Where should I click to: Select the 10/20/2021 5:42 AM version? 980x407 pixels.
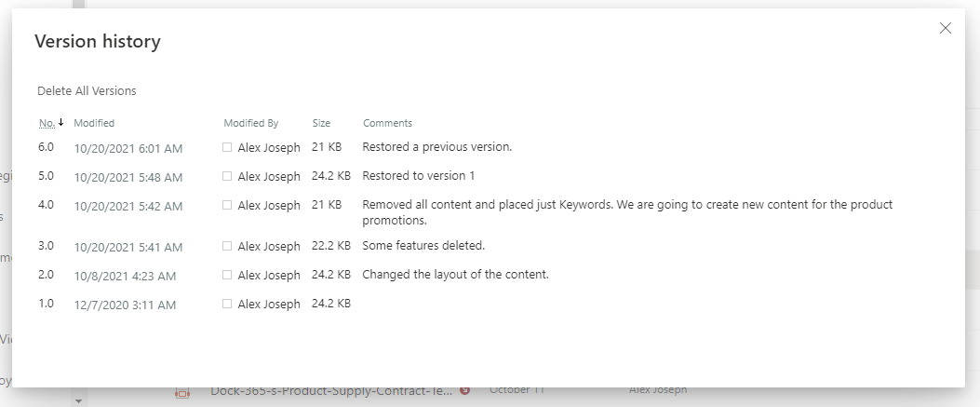pos(128,206)
